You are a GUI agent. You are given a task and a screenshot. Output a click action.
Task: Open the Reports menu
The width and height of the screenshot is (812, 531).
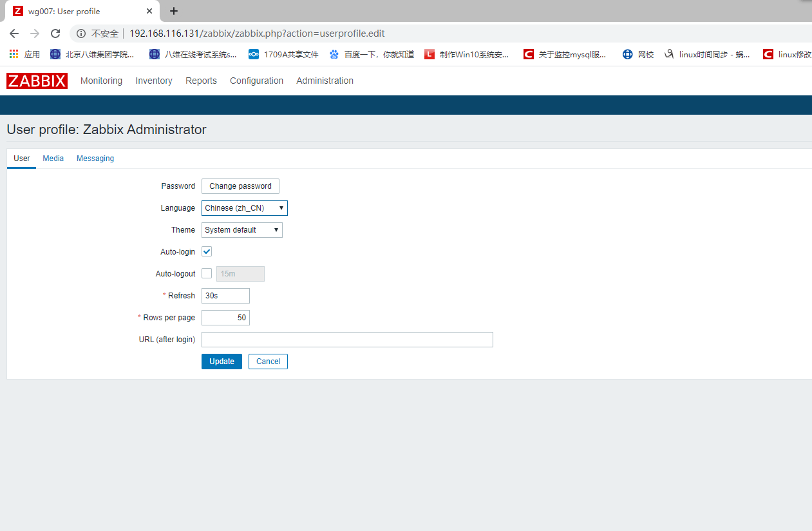(201, 81)
